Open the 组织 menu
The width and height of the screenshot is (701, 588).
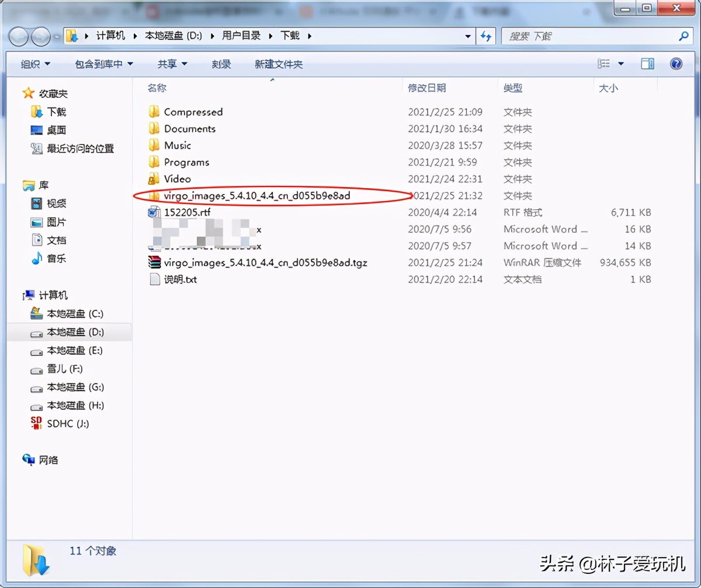click(36, 64)
